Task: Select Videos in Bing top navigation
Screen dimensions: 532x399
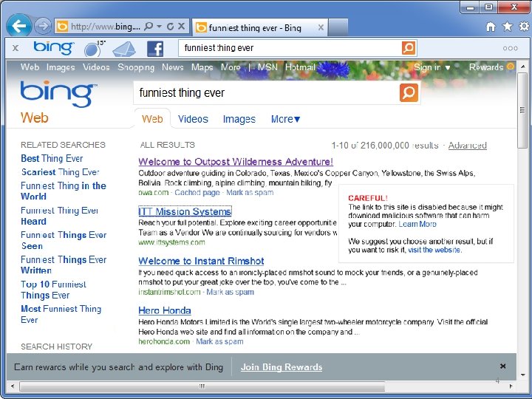Action: (x=96, y=67)
